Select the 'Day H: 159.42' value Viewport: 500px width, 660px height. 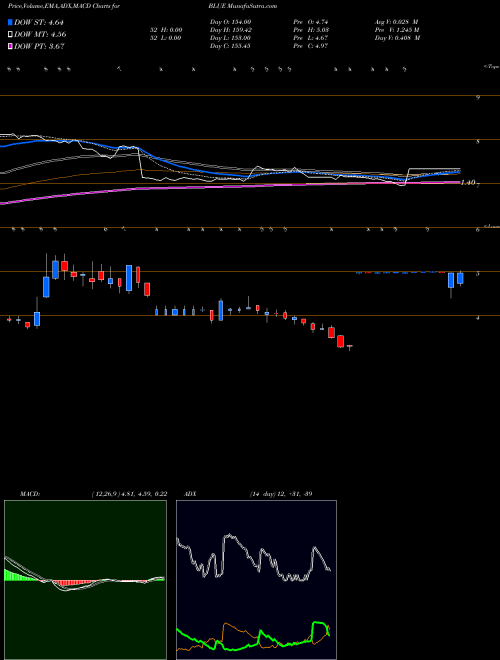[x=231, y=30]
